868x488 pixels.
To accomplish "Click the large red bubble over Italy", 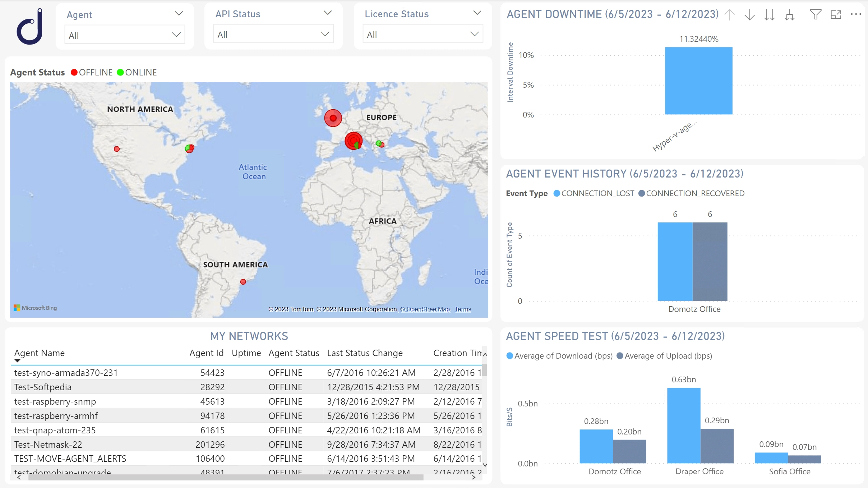I will (x=354, y=141).
